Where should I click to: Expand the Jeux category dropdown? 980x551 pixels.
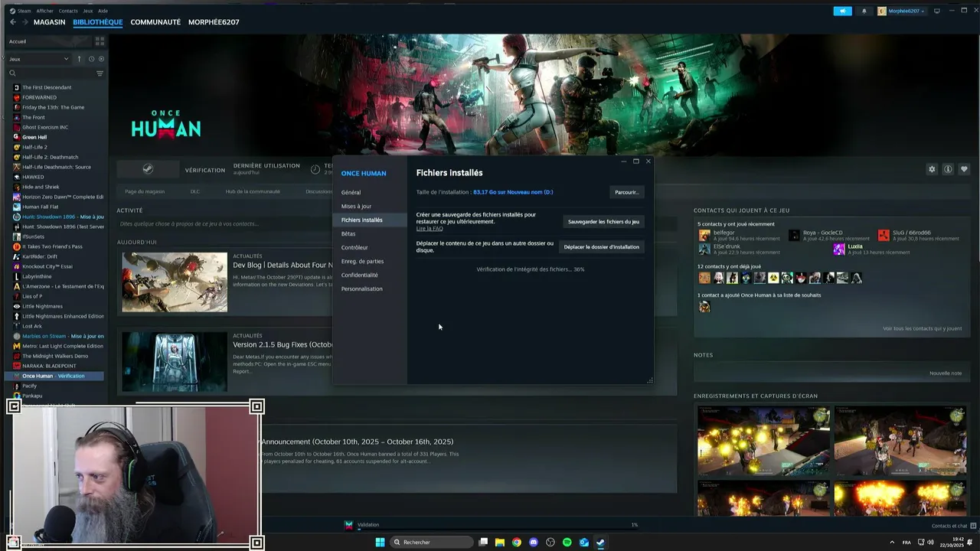(38, 59)
